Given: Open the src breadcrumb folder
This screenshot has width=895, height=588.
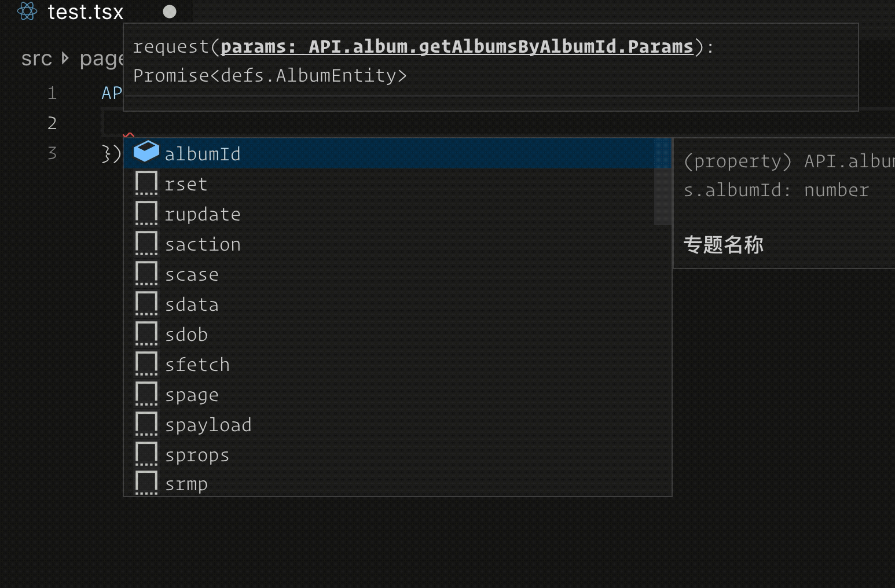Looking at the screenshot, I should [36, 58].
